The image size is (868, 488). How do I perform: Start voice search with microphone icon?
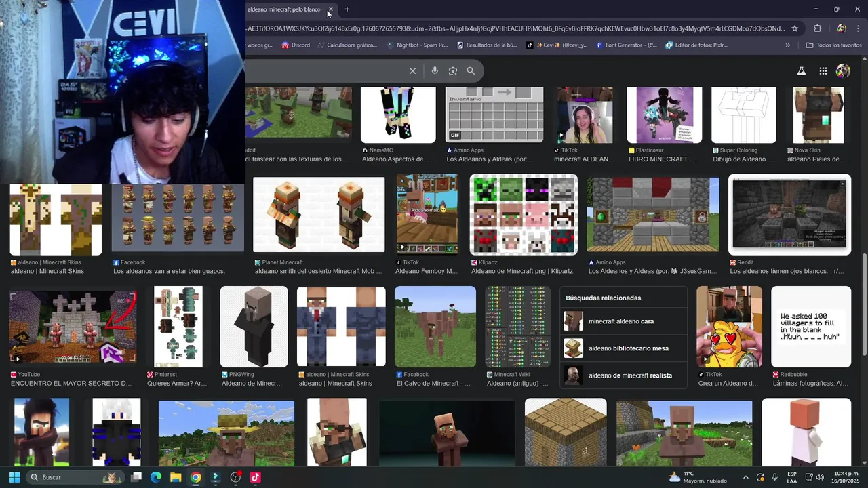point(435,71)
